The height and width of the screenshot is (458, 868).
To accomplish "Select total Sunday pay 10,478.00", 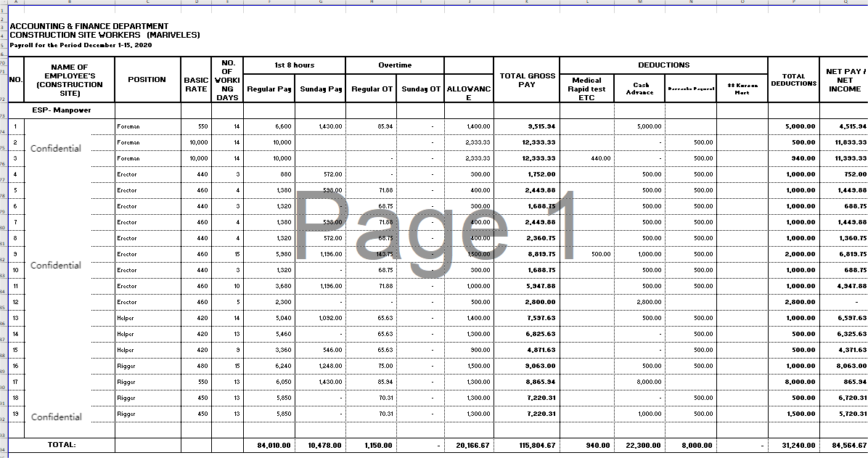I will pos(324,445).
